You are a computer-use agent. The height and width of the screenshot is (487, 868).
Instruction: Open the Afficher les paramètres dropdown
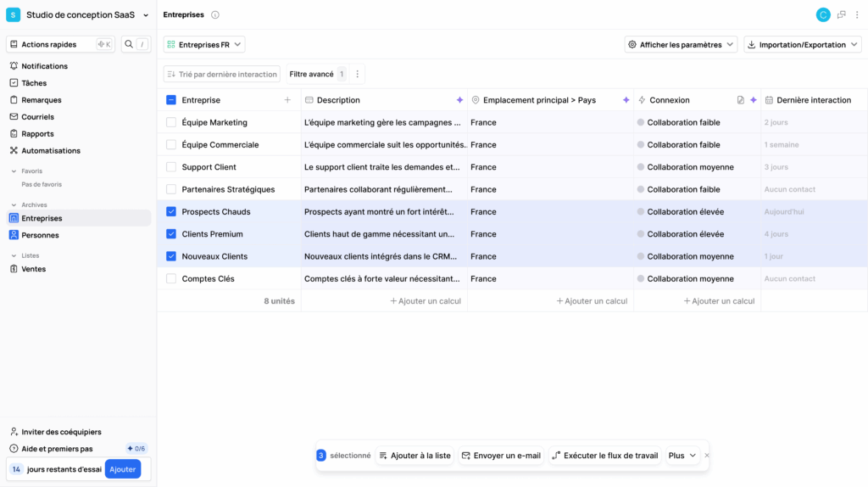(681, 45)
